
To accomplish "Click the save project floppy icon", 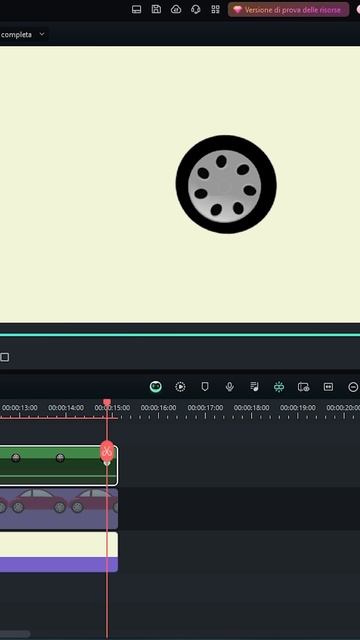I will pyautogui.click(x=156, y=9).
